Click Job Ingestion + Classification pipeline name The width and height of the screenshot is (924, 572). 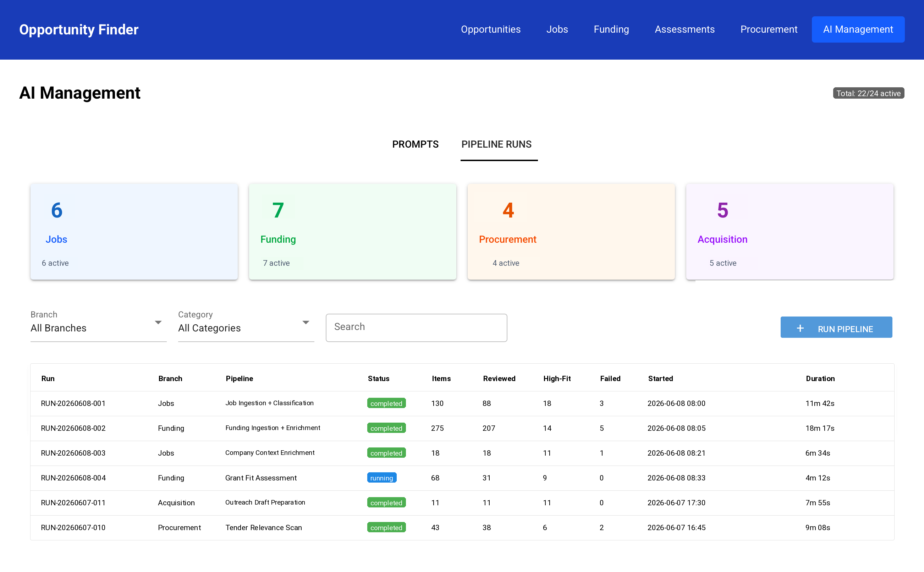(x=269, y=403)
